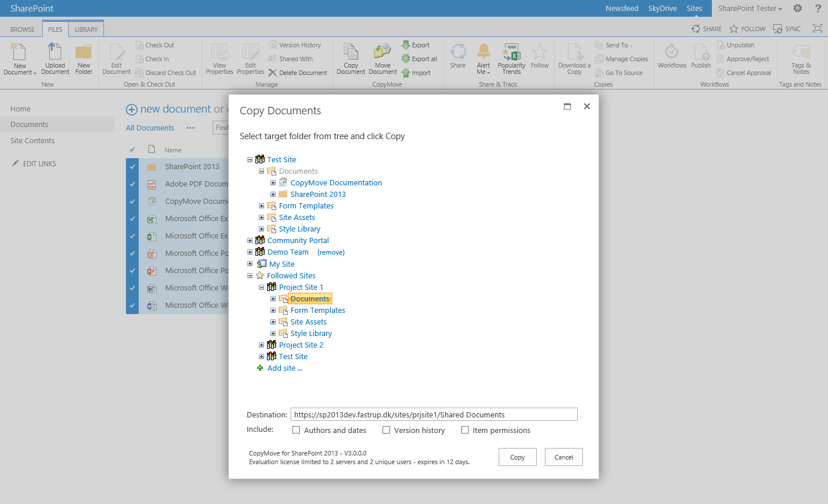Viewport: 828px width, 504px height.
Task: Select the highlighted Documents tree item
Action: click(310, 299)
